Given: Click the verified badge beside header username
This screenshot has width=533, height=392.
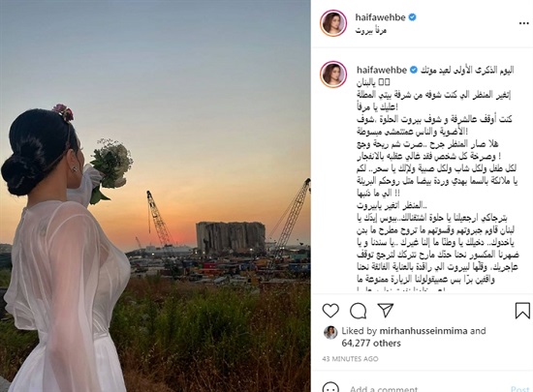Looking at the screenshot, I should pos(412,17).
